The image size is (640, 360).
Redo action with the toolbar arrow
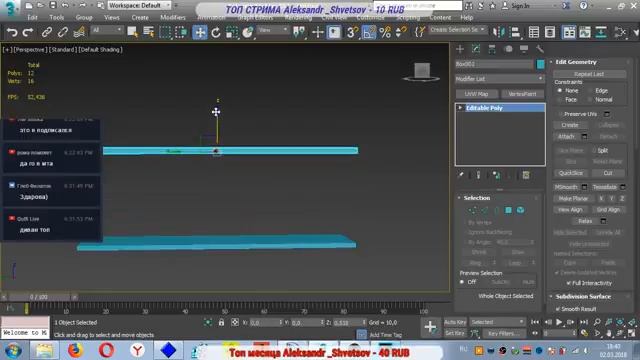[28, 32]
